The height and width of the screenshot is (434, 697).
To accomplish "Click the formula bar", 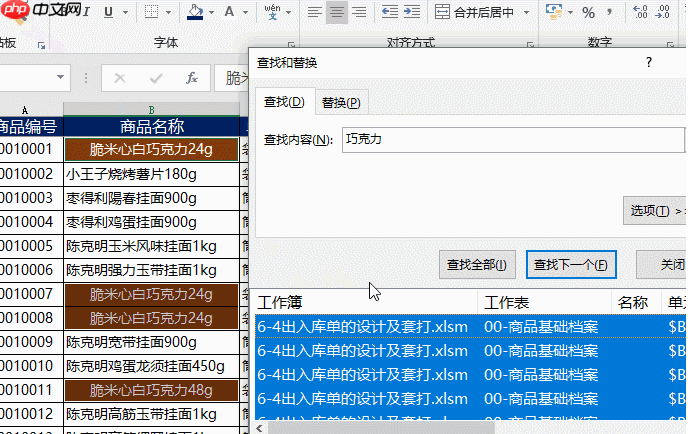I will pos(232,78).
